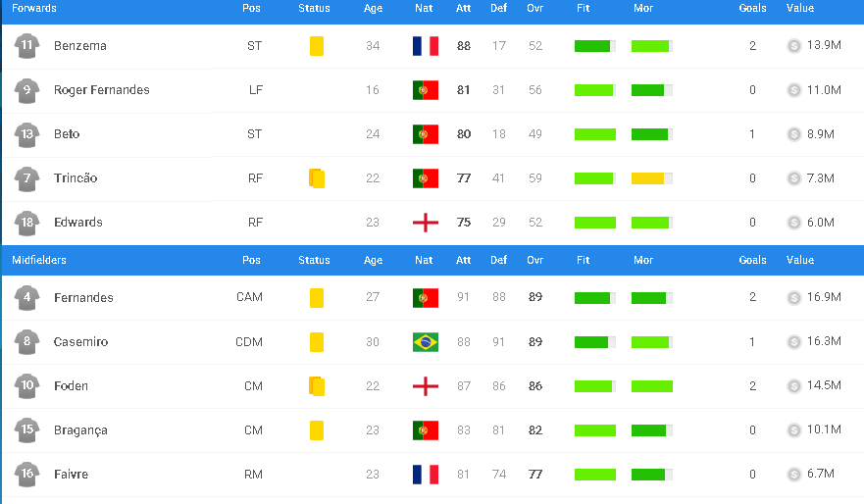Screen dimensions: 864x504
Task: Sort midfielders by Ovr column header
Action: [x=535, y=260]
